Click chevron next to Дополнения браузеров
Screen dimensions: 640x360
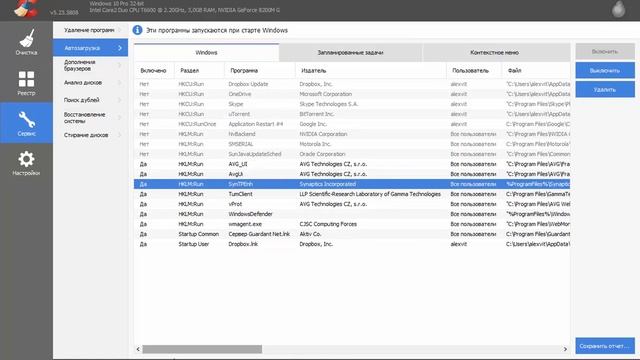pos(120,65)
